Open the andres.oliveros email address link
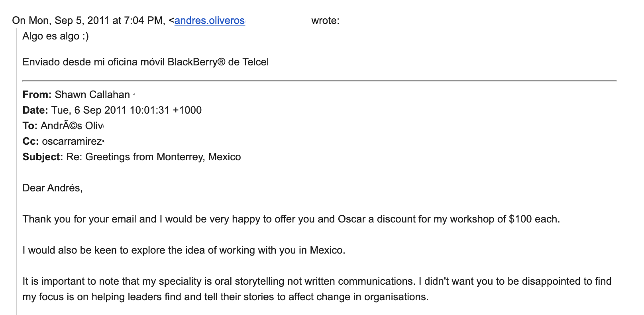This screenshot has width=644, height=315. (x=210, y=20)
